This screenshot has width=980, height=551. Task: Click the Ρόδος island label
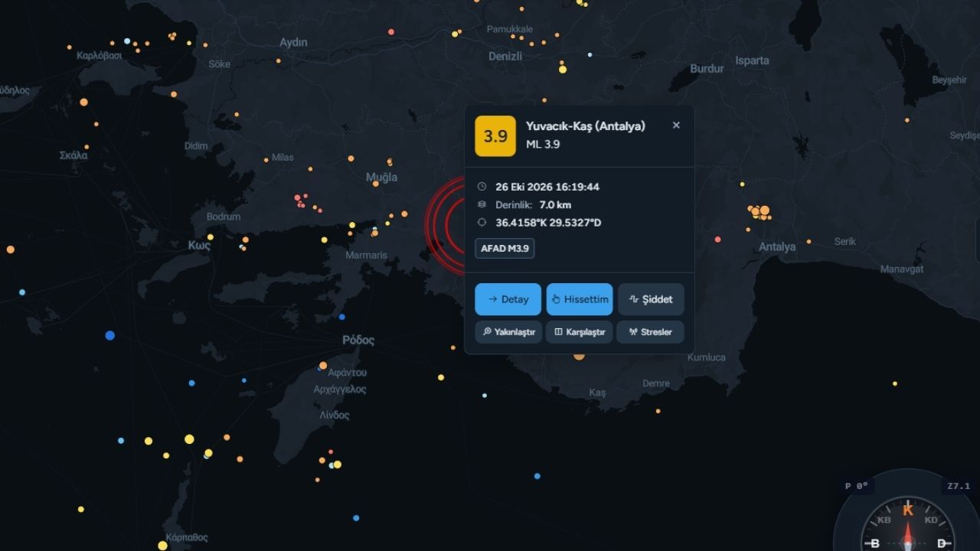tap(358, 340)
